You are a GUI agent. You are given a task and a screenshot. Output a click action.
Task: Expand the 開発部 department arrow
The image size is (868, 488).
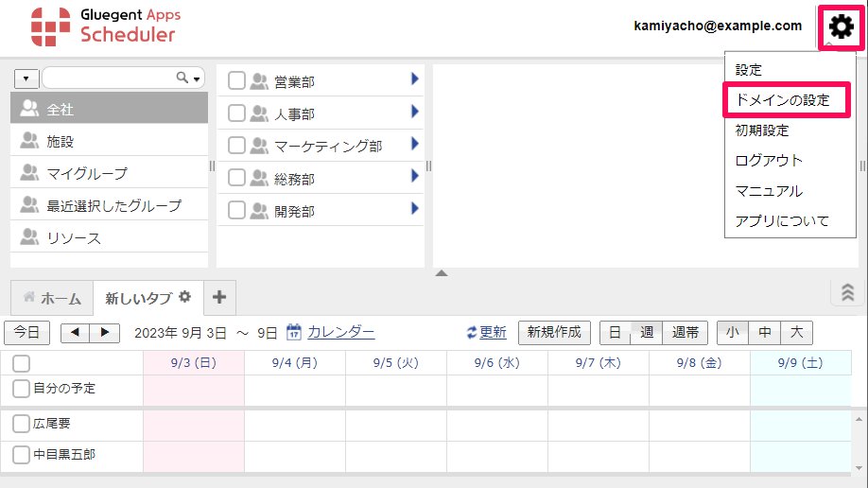click(414, 208)
